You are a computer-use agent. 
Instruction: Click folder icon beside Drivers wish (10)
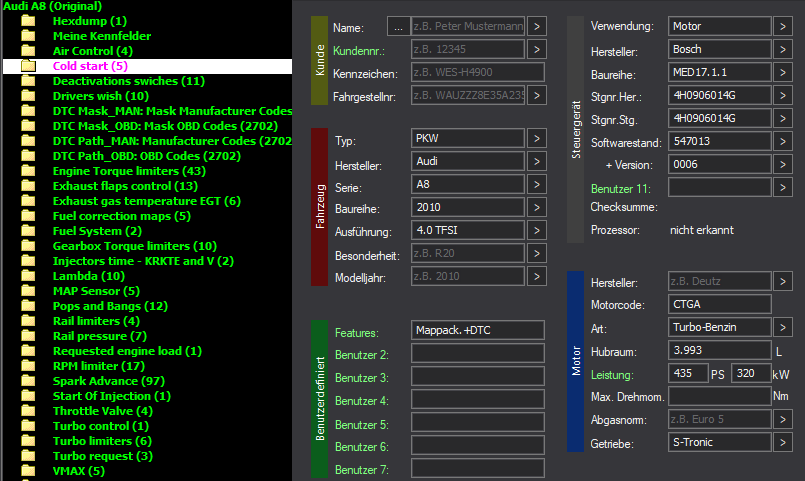(28, 96)
